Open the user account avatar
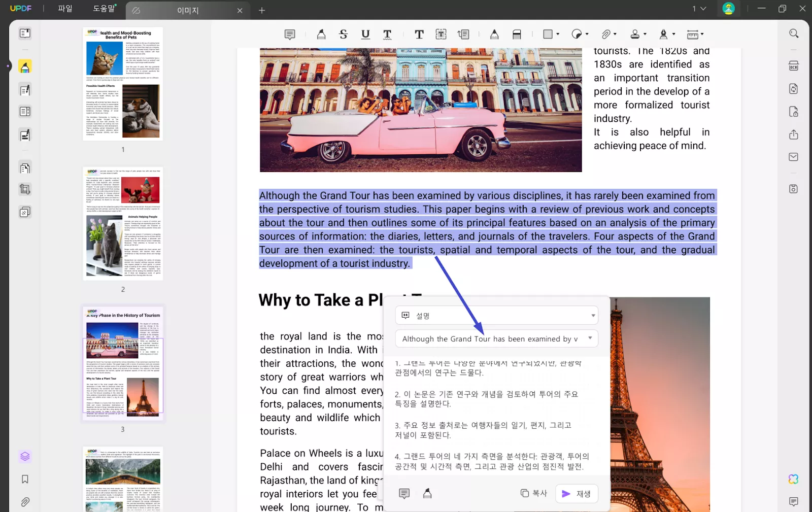Screen dimensions: 812x512 point(728,9)
